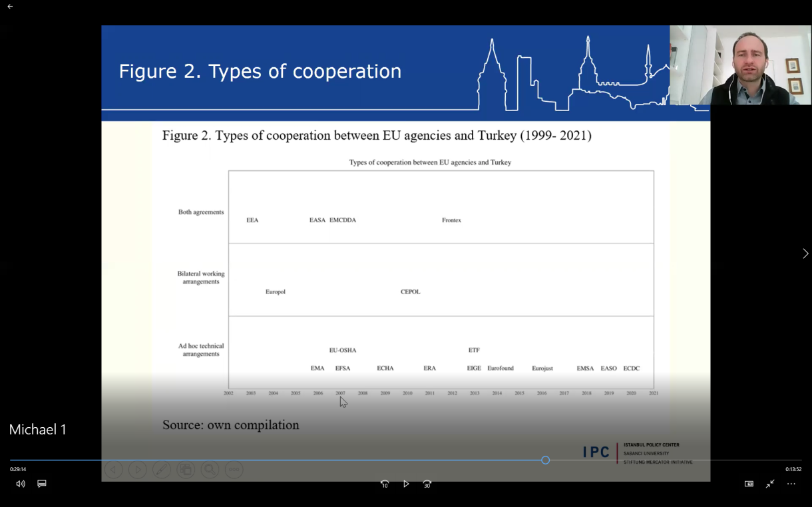Screen dimensions: 812x507
Task: Switch to mini view mode
Action: coord(749,484)
